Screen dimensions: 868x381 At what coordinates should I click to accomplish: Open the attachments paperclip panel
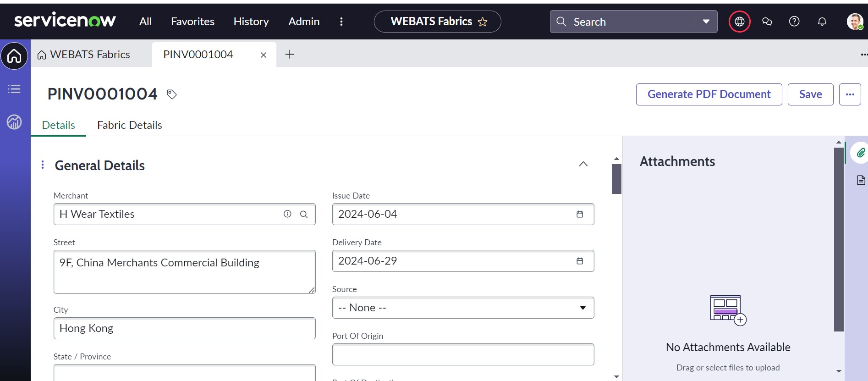point(861,153)
